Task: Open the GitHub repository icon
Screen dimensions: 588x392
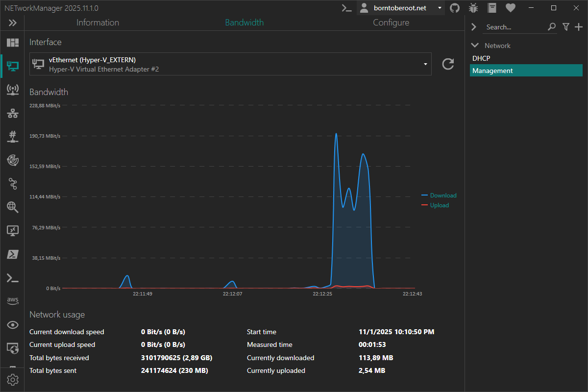Action: [x=454, y=8]
